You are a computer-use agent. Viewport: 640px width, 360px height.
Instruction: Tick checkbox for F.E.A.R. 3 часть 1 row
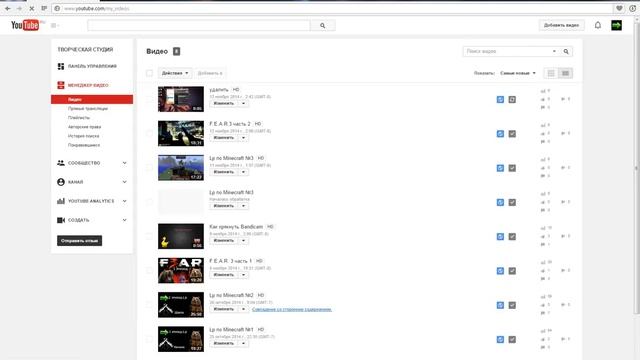click(x=149, y=271)
